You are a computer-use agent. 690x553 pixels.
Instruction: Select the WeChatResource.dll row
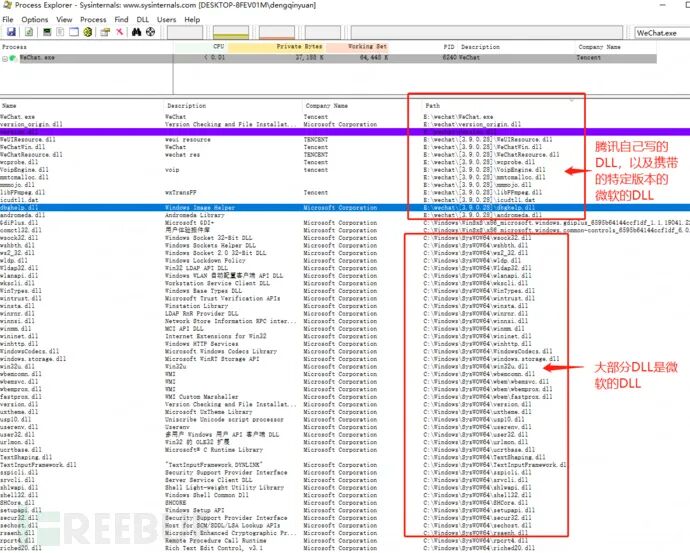(x=345, y=154)
